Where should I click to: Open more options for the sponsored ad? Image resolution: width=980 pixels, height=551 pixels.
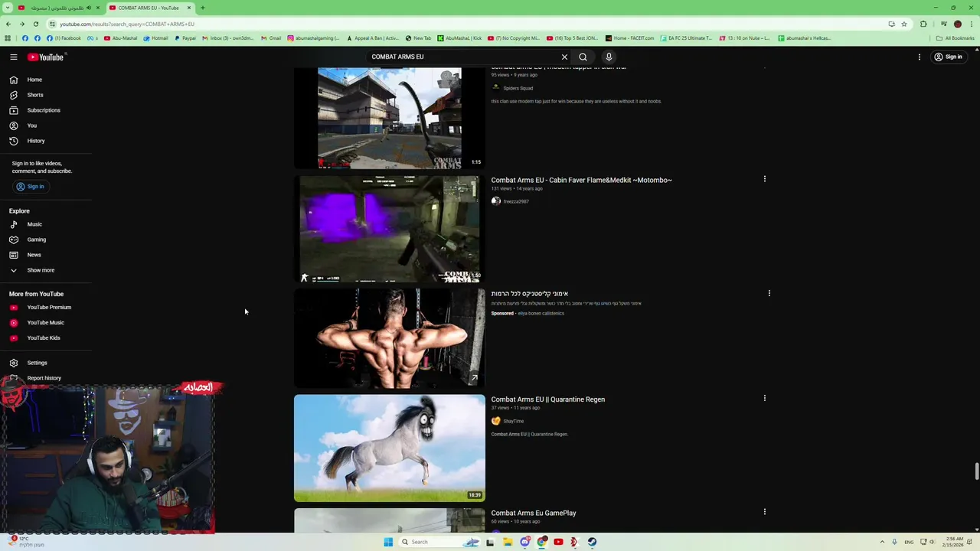coord(769,293)
